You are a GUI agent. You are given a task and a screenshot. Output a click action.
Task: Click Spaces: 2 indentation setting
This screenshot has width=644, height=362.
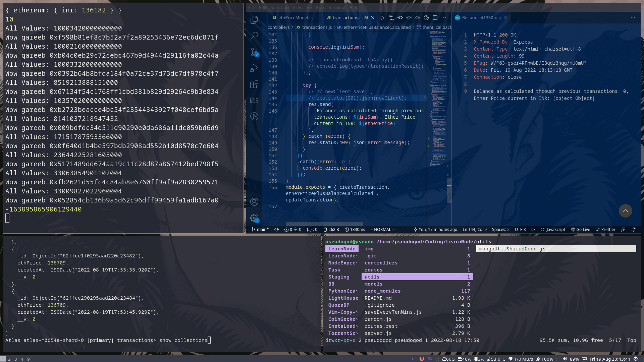coord(501,230)
